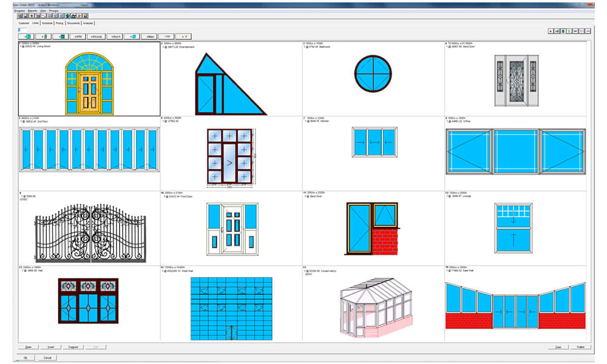Open the calculator tool from the toolbar

pos(38,16)
